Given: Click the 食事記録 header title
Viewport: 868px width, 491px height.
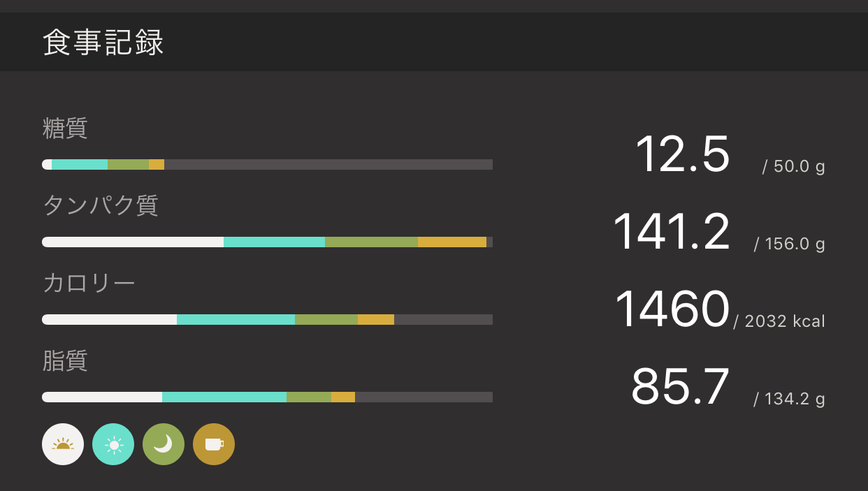Looking at the screenshot, I should click(x=103, y=43).
